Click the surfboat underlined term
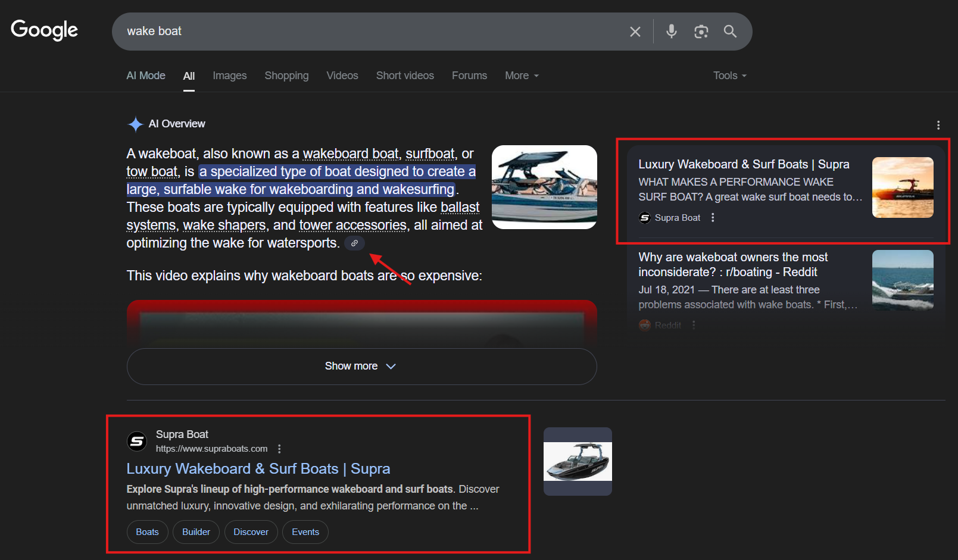958x560 pixels. (430, 154)
